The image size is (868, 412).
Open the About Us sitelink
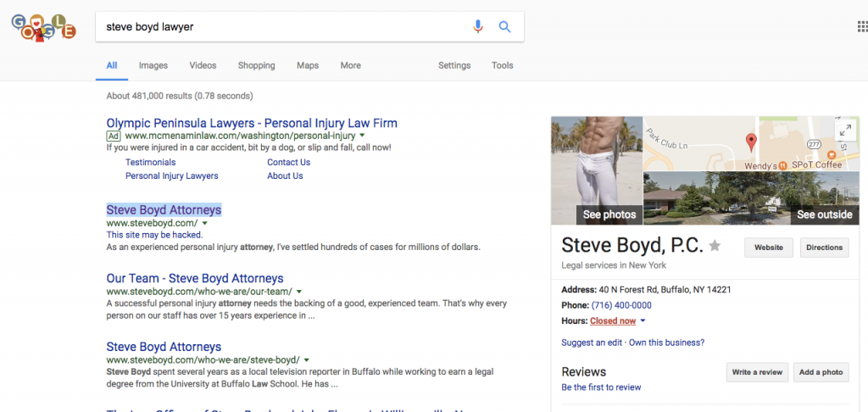coord(285,175)
